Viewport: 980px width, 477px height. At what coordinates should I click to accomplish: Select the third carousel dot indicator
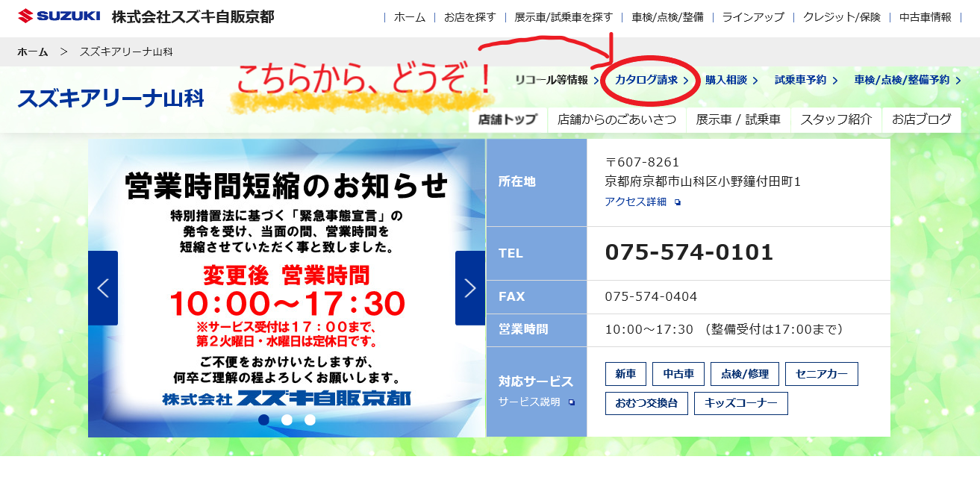pyautogui.click(x=310, y=420)
